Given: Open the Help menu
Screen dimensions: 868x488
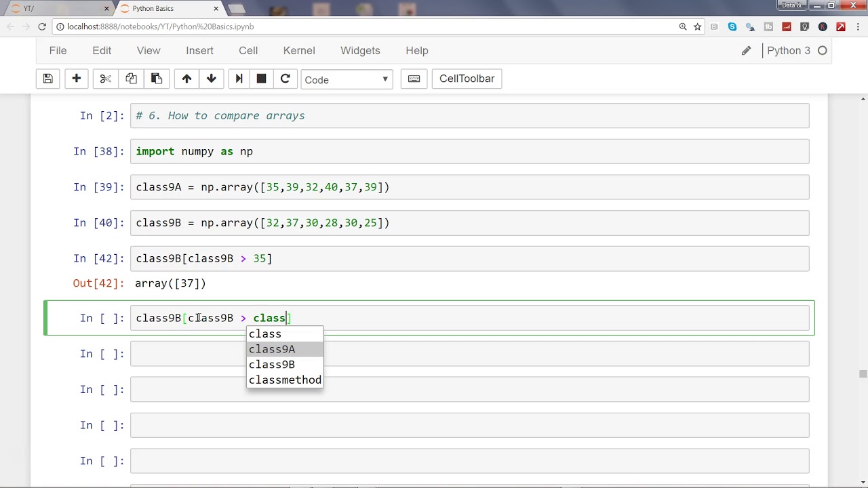Looking at the screenshot, I should tap(417, 50).
